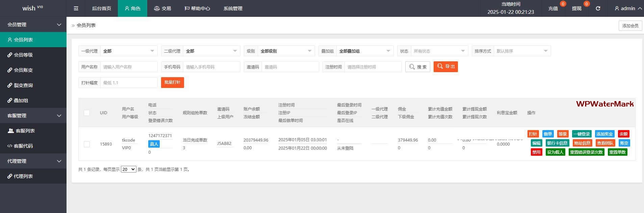Click 设为假人 for user tkcode
Viewport: 644px width, 213px height.
(x=555, y=152)
